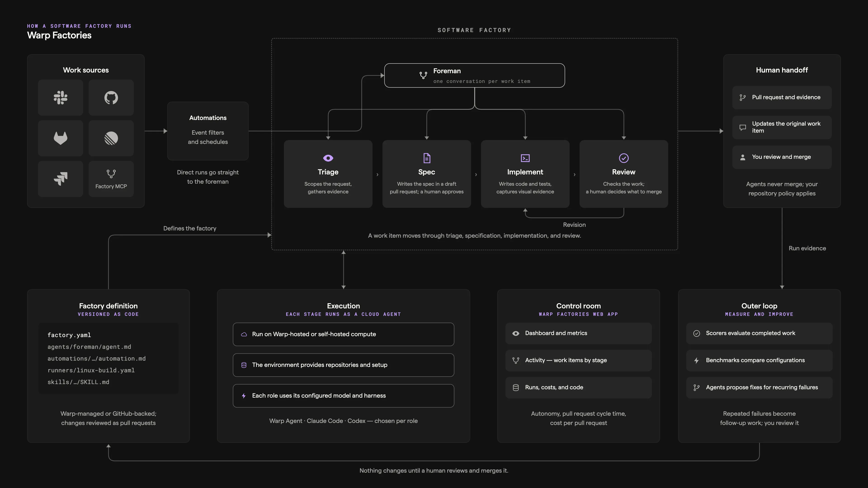Select Benchmarks compare configurations item
Viewport: 868px width, 488px height.
(759, 360)
